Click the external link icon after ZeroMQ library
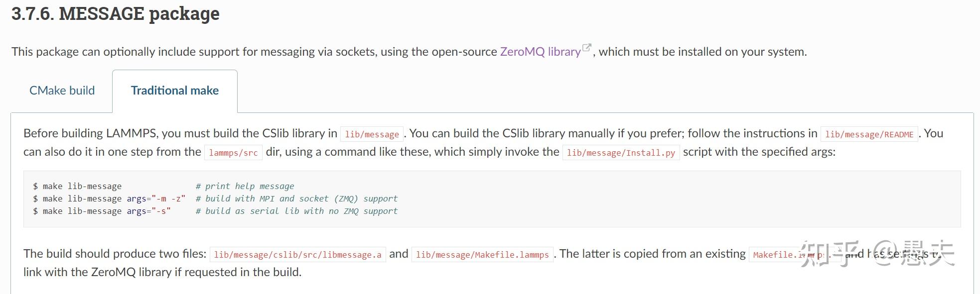This screenshot has height=294, width=980. (587, 48)
